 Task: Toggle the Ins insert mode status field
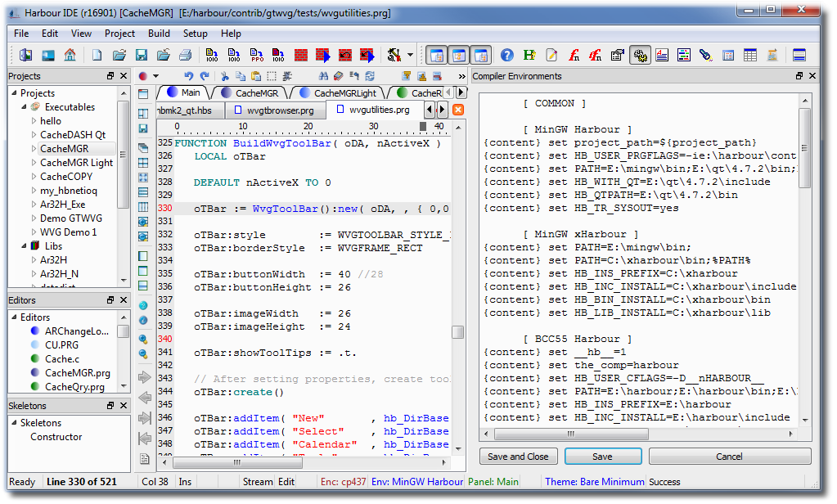point(186,482)
